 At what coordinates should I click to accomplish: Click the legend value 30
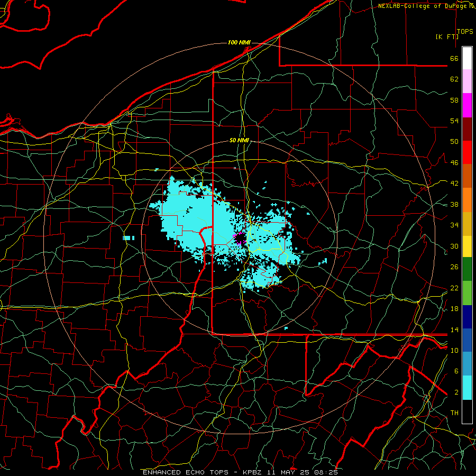click(454, 246)
